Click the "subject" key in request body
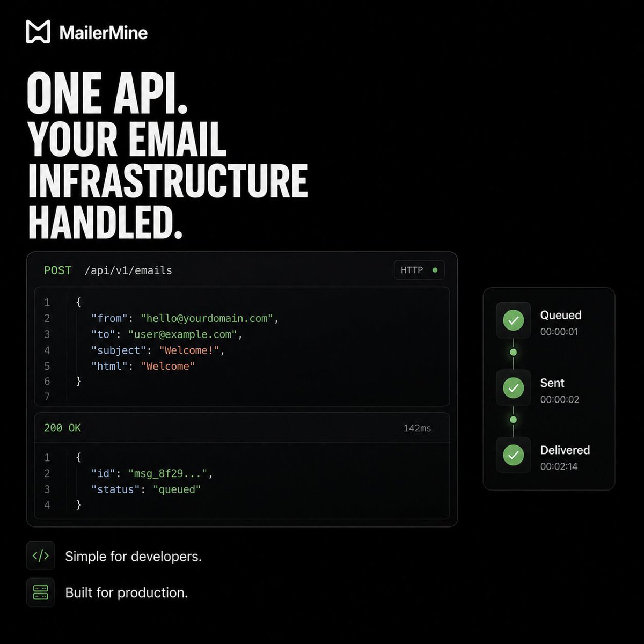 (119, 350)
